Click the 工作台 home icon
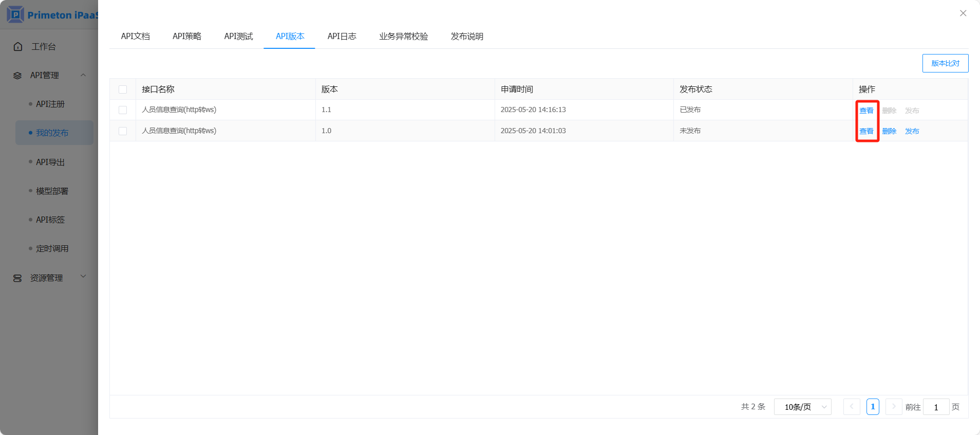Screen dimensions: 980x435 pyautogui.click(x=18, y=47)
